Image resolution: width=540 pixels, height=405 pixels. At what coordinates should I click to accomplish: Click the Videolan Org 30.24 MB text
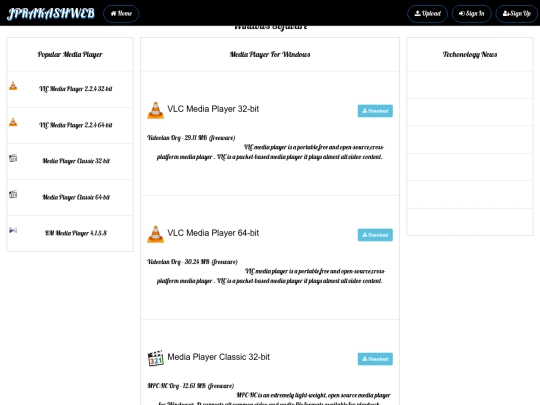coord(193,262)
